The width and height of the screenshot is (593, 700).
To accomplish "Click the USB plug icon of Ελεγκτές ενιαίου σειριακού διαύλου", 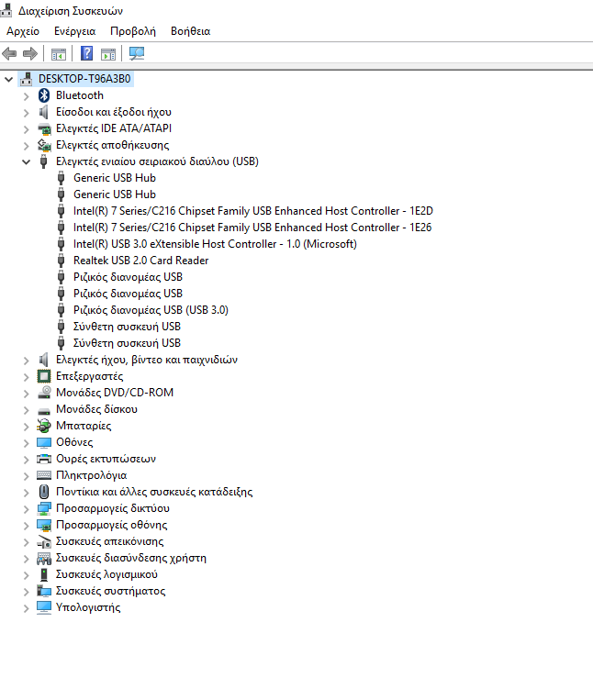I will pyautogui.click(x=44, y=161).
